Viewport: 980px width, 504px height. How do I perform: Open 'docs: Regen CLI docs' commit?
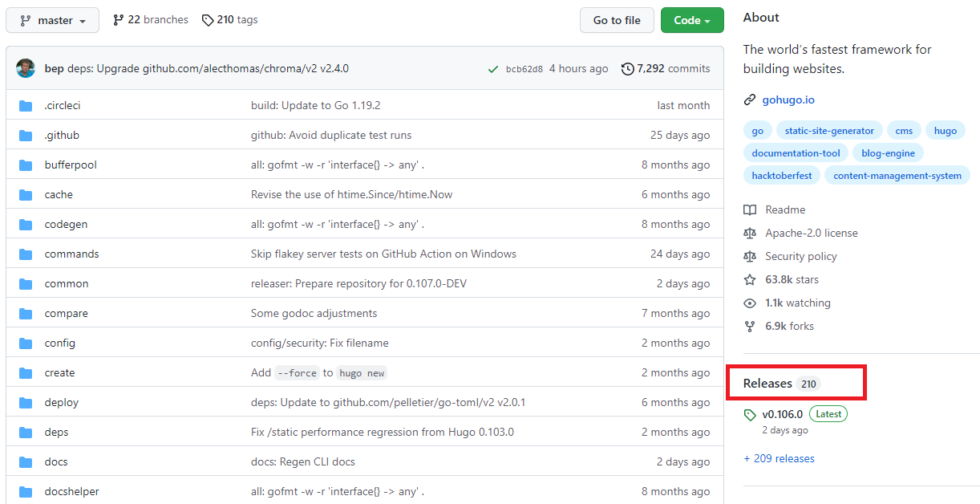303,461
